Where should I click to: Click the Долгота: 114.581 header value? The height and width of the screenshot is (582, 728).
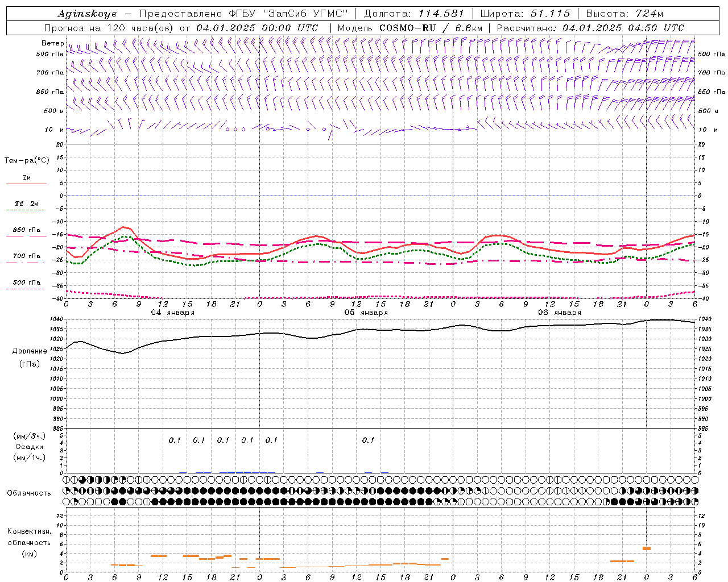(x=414, y=14)
